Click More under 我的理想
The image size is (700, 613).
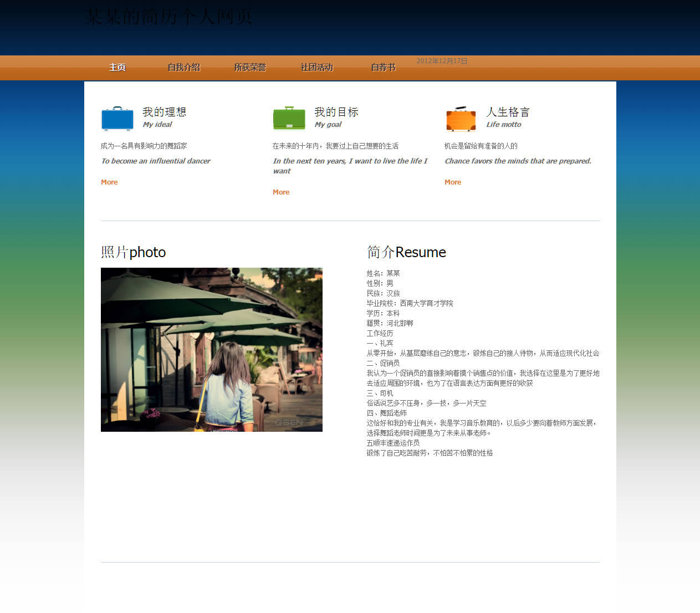[x=109, y=182]
